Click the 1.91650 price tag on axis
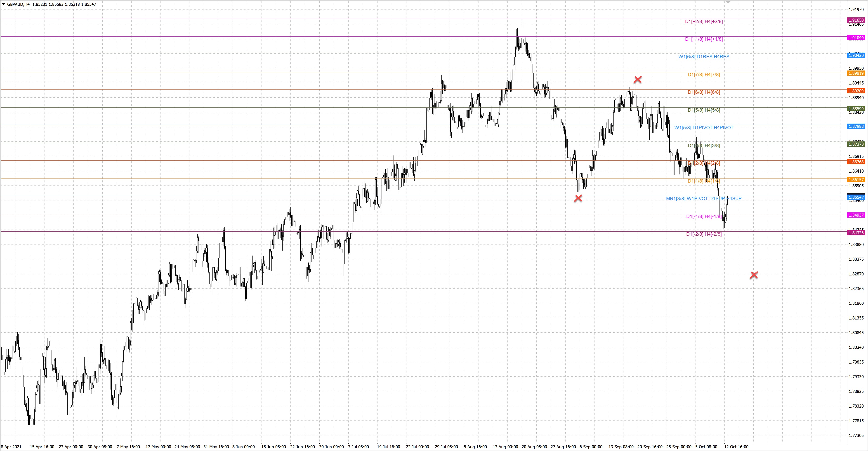Viewport: 868px width, 451px height. [856, 20]
